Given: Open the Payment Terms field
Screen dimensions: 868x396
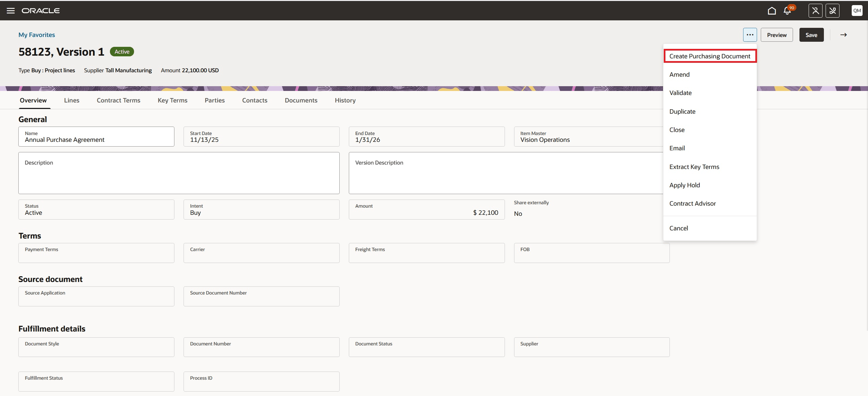Looking at the screenshot, I should tap(96, 253).
